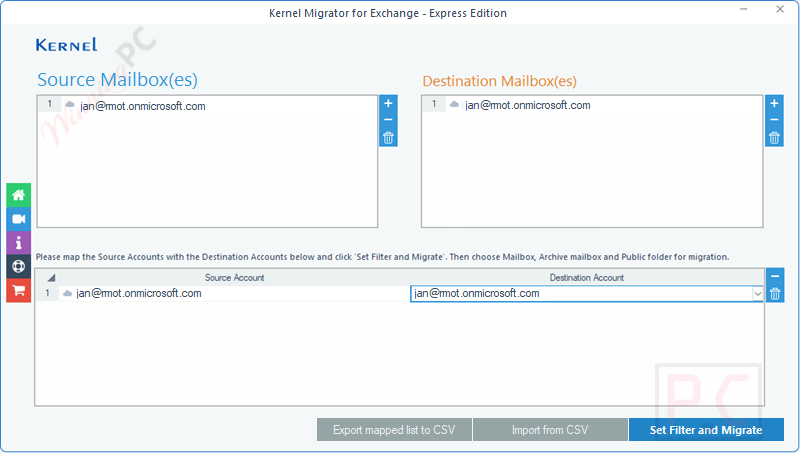The image size is (800, 453).
Task: Delete all destination mailboxes with trash icon
Action: 774,138
